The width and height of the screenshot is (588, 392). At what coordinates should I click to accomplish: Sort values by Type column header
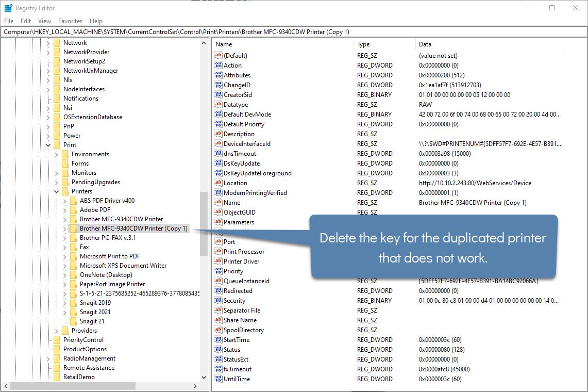tap(385, 44)
